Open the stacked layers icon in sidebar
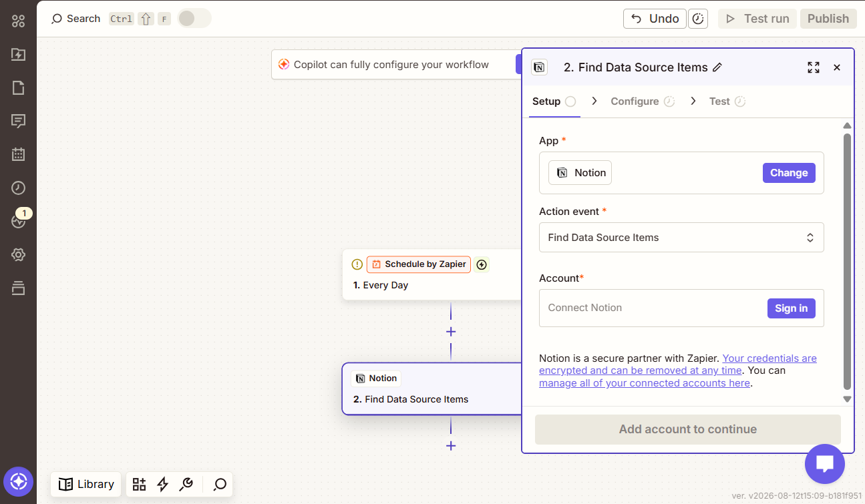This screenshot has height=504, width=865. pos(18,288)
